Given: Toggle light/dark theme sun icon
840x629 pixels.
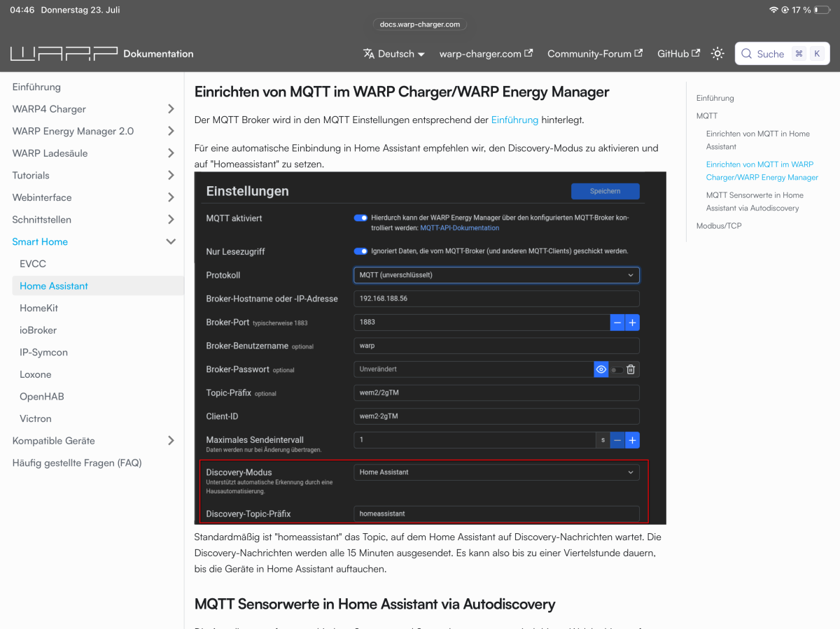Looking at the screenshot, I should coord(717,53).
